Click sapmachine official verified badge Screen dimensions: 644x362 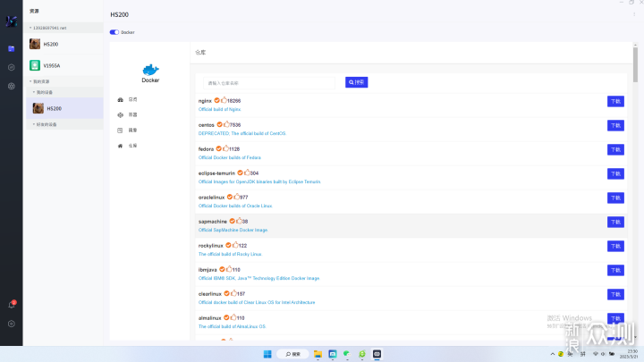click(x=232, y=221)
